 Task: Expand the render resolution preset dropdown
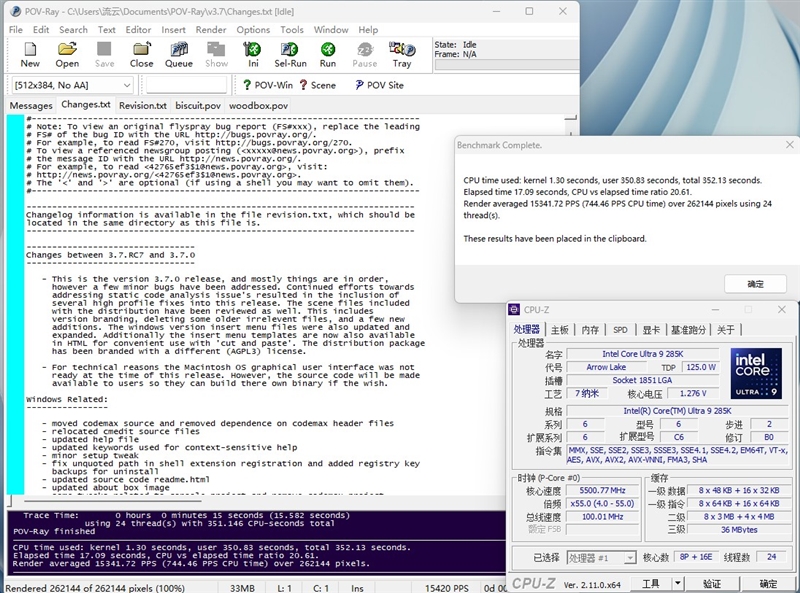pyautogui.click(x=126, y=86)
